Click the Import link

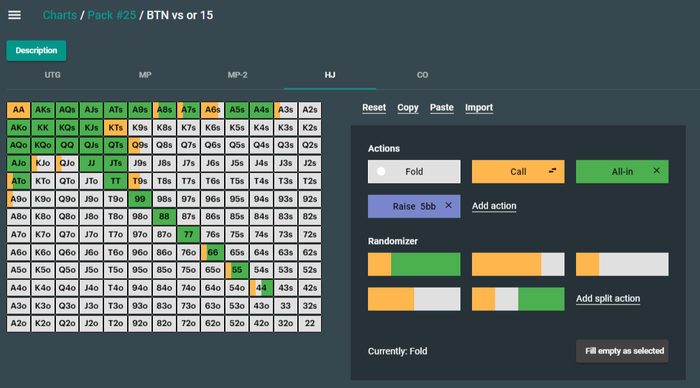point(479,108)
